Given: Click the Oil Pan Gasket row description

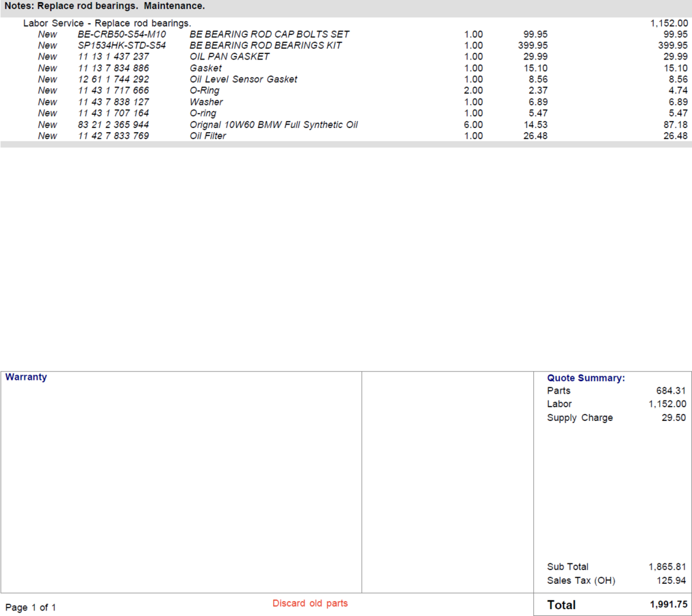Looking at the screenshot, I should (229, 57).
